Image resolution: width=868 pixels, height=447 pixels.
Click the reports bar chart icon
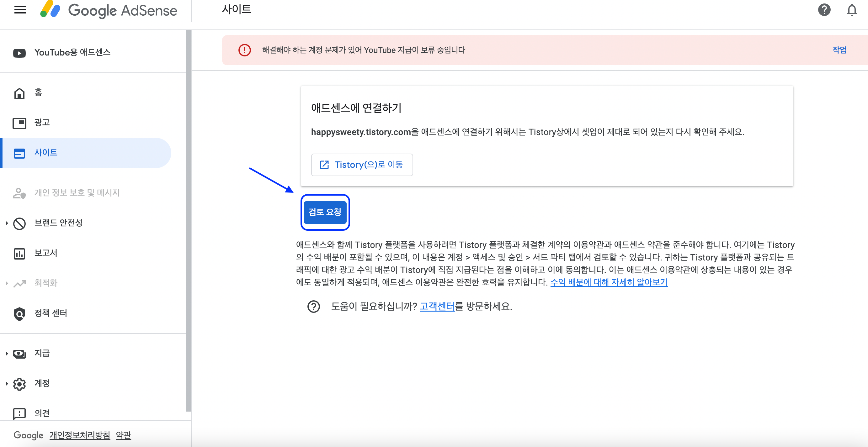coord(19,254)
